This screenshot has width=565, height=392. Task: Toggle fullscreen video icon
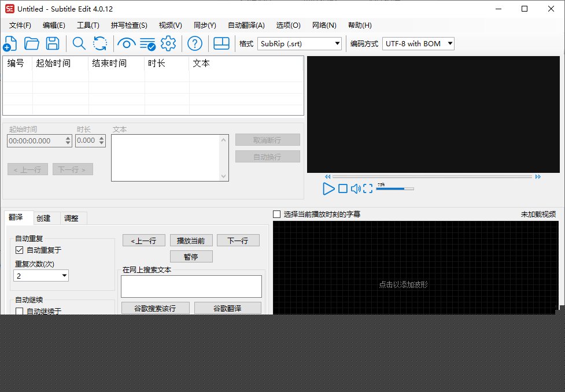coord(368,188)
